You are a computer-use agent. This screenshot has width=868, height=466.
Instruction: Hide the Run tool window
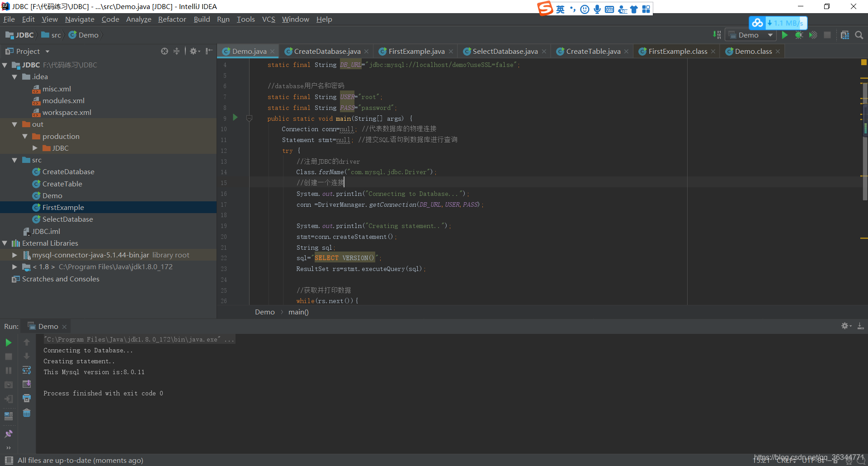861,326
